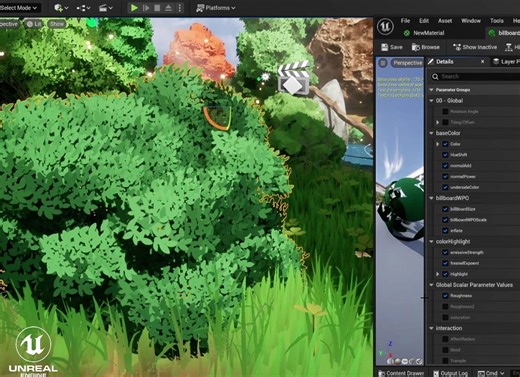520x377 pixels.
Task: Click the Eject button in play controls
Action: tap(168, 8)
